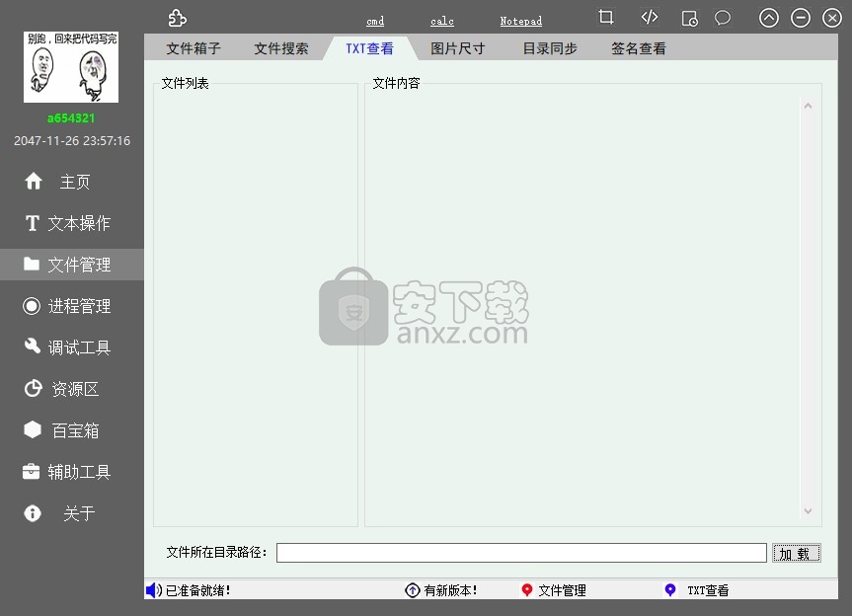Image resolution: width=852 pixels, height=616 pixels.
Task: Open the chat bubble icon
Action: click(722, 18)
